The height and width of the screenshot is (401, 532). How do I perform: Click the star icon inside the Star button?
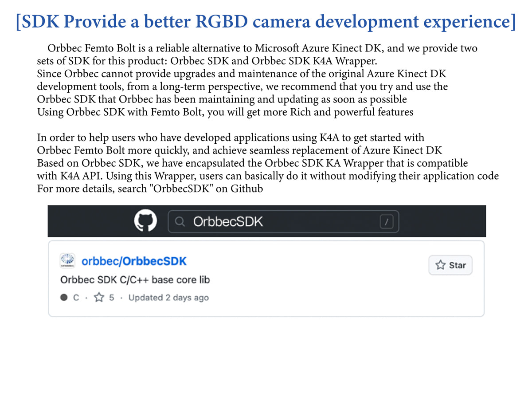pyautogui.click(x=440, y=265)
